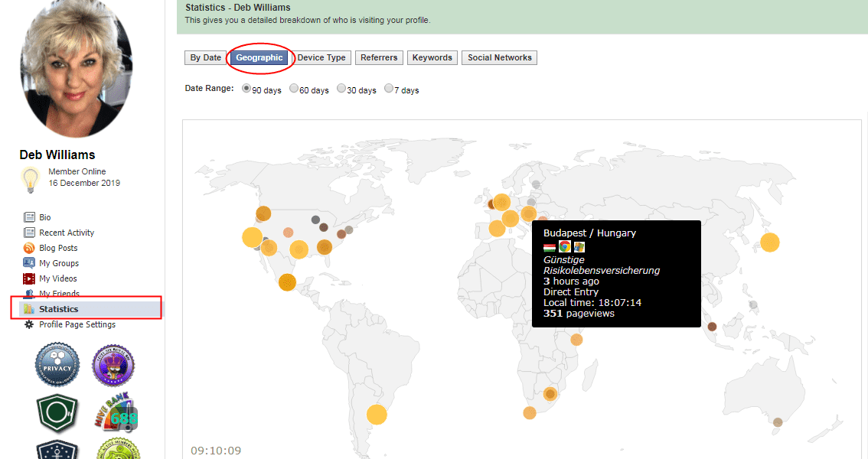The height and width of the screenshot is (459, 868).
Task: Click the dark marker near Singapore
Action: click(x=713, y=327)
